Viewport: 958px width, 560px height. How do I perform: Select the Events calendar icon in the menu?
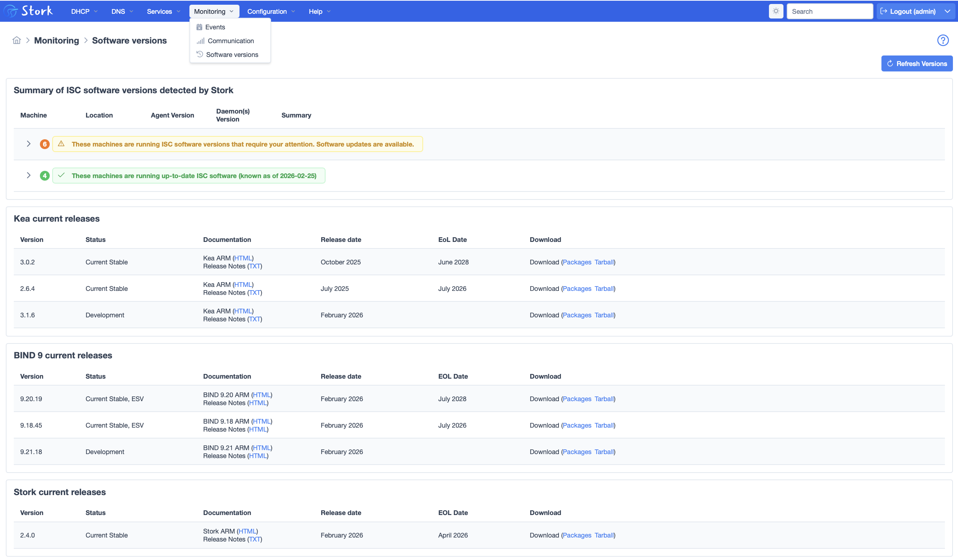(x=199, y=27)
